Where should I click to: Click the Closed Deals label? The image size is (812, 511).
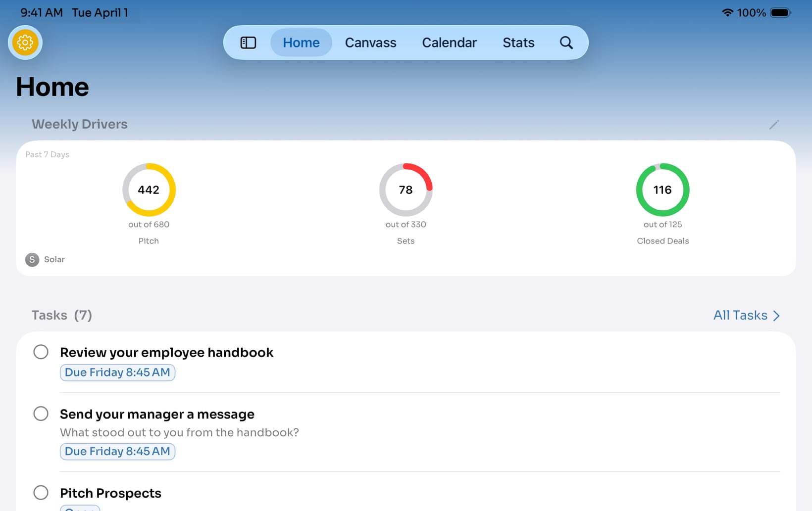[662, 241]
